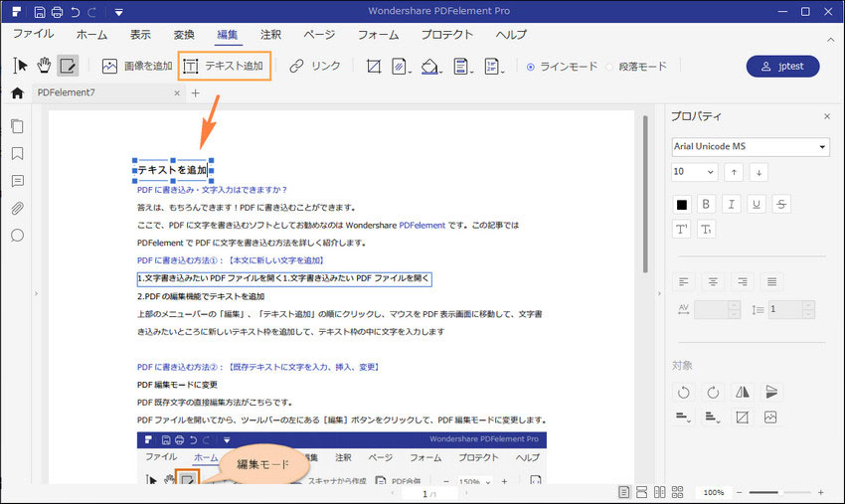
Task: Close the PDFelement7 tab
Action: coord(177,93)
